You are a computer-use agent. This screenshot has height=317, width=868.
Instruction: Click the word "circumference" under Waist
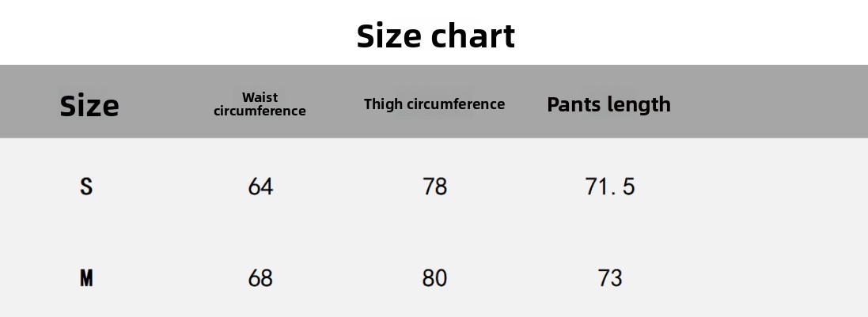260,111
